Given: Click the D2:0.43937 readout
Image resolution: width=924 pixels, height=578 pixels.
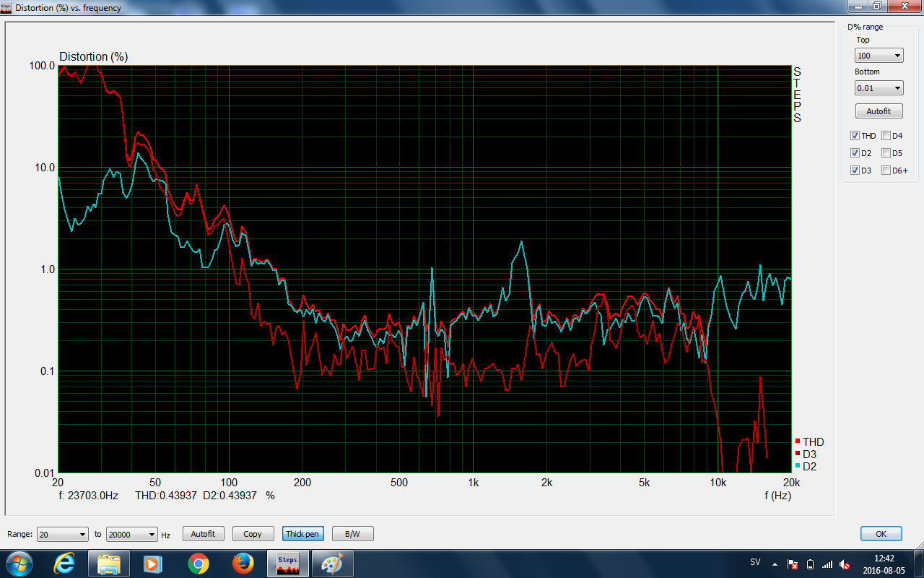Looking at the screenshot, I should click(230, 496).
